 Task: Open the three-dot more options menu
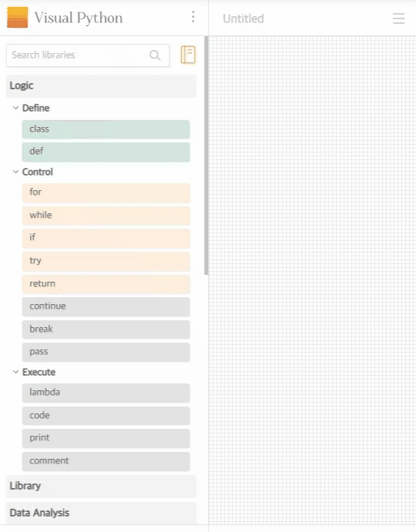tap(193, 17)
